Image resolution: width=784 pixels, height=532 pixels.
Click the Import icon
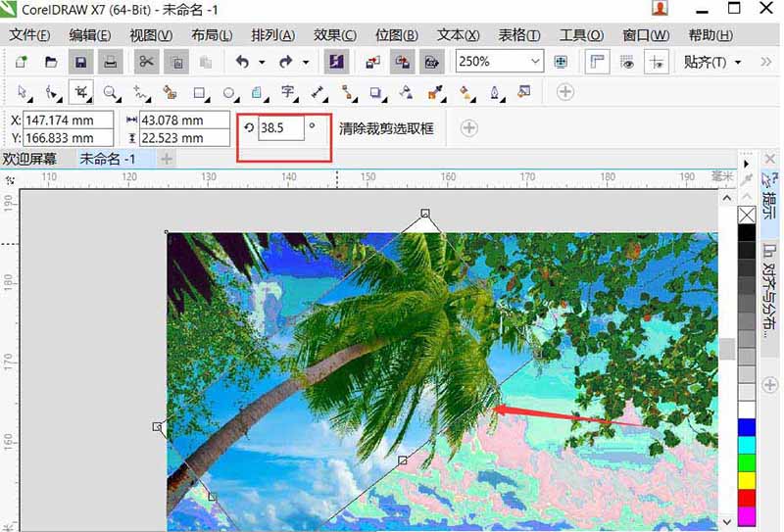[x=372, y=62]
